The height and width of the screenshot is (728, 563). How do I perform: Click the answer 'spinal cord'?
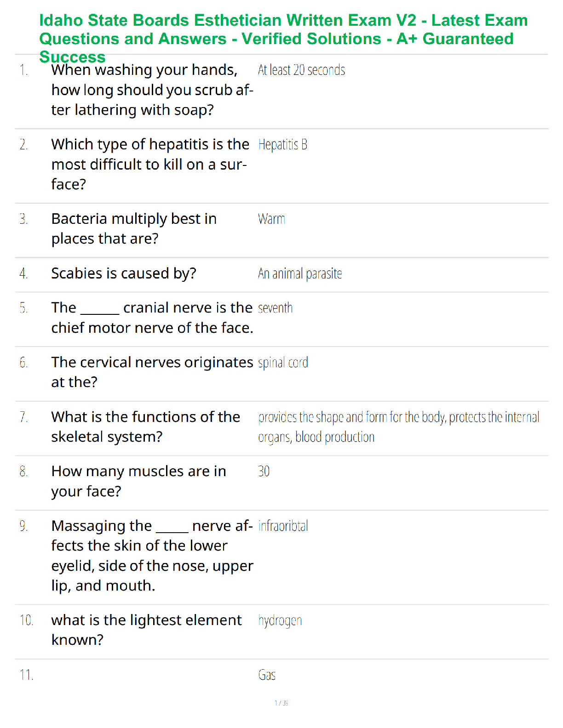(283, 363)
